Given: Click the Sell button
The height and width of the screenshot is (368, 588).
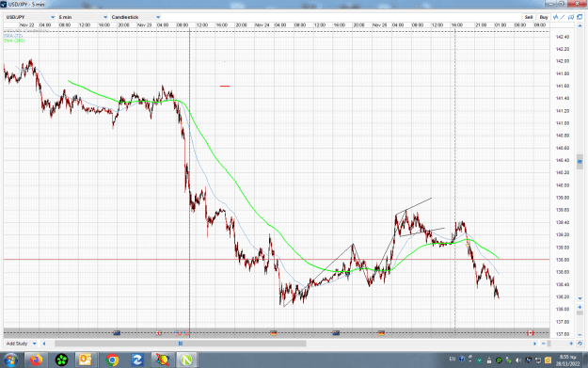Looking at the screenshot, I should tap(529, 17).
